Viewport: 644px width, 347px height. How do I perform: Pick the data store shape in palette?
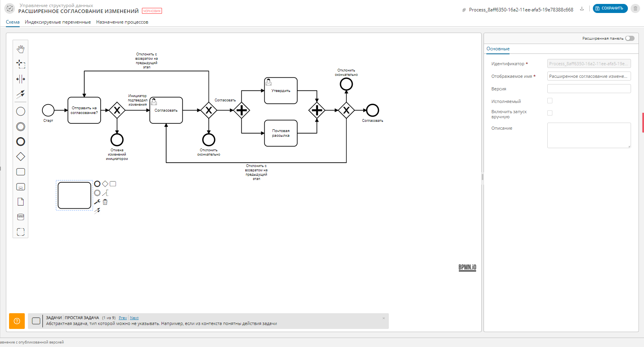pyautogui.click(x=20, y=217)
